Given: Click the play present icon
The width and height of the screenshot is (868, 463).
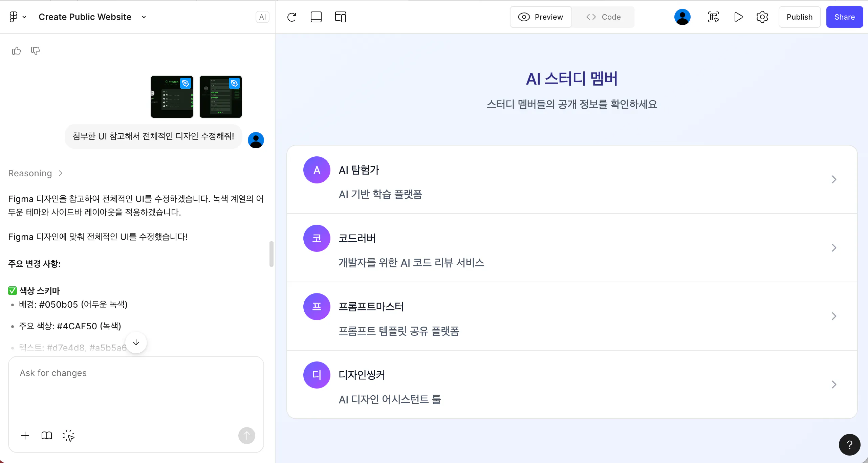Looking at the screenshot, I should pos(738,17).
